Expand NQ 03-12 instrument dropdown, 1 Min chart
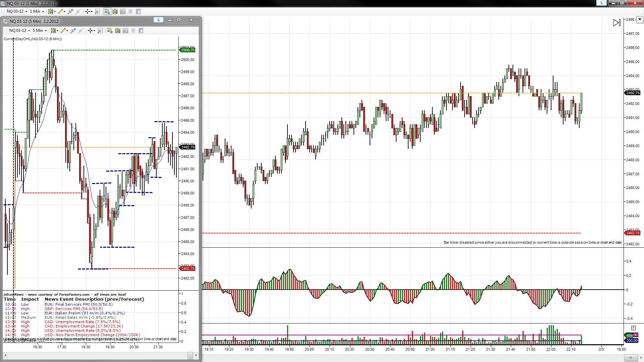 click(x=17, y=11)
